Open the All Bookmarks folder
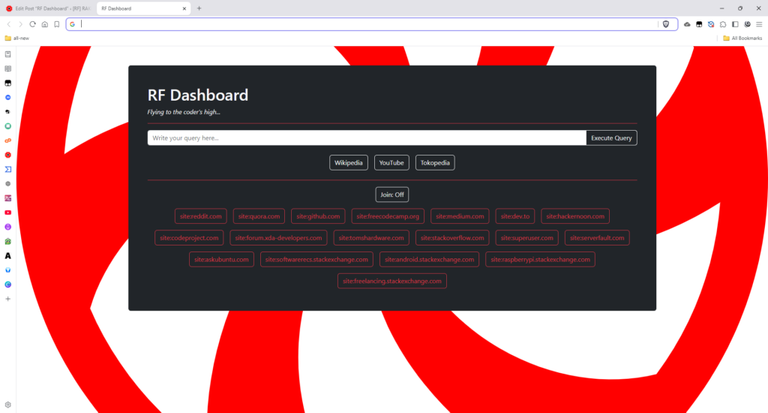The height and width of the screenshot is (413, 768). (x=742, y=38)
